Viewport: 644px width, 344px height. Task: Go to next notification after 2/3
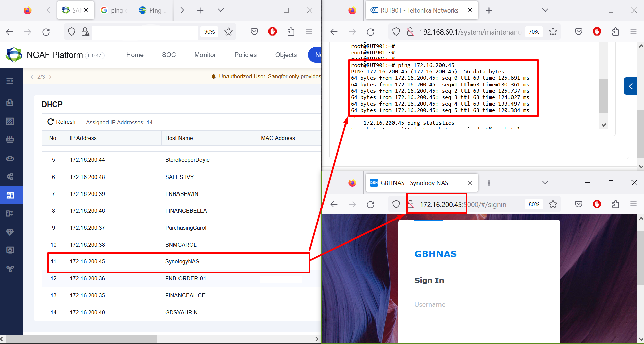pyautogui.click(x=50, y=77)
